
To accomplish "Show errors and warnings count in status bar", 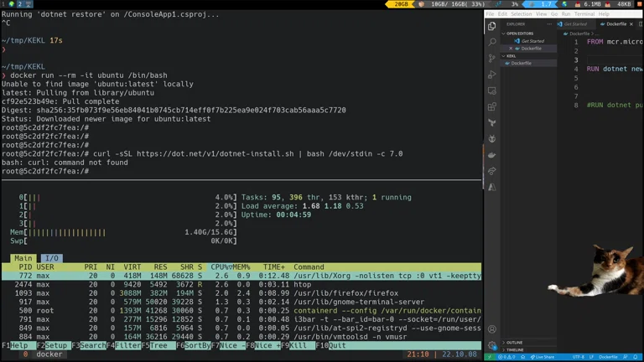I will 506,357.
